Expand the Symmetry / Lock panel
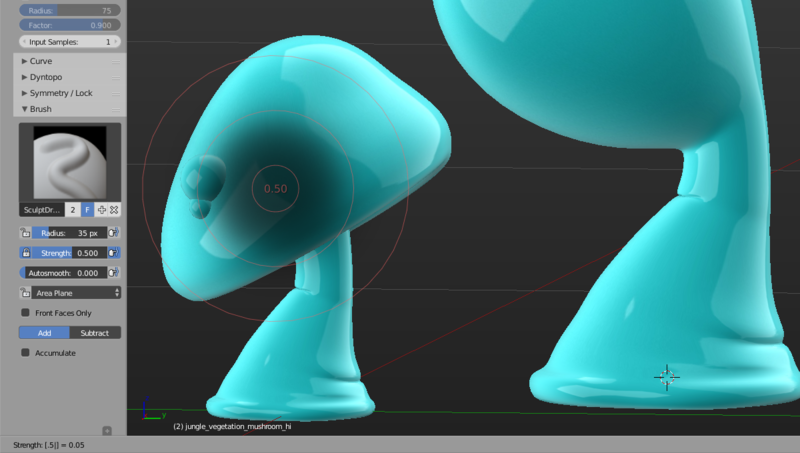Viewport: 800px width, 453px height. (x=60, y=93)
